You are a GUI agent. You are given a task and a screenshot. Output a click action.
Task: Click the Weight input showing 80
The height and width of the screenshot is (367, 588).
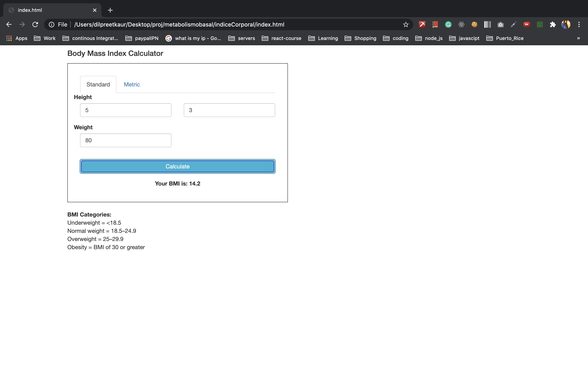click(126, 140)
